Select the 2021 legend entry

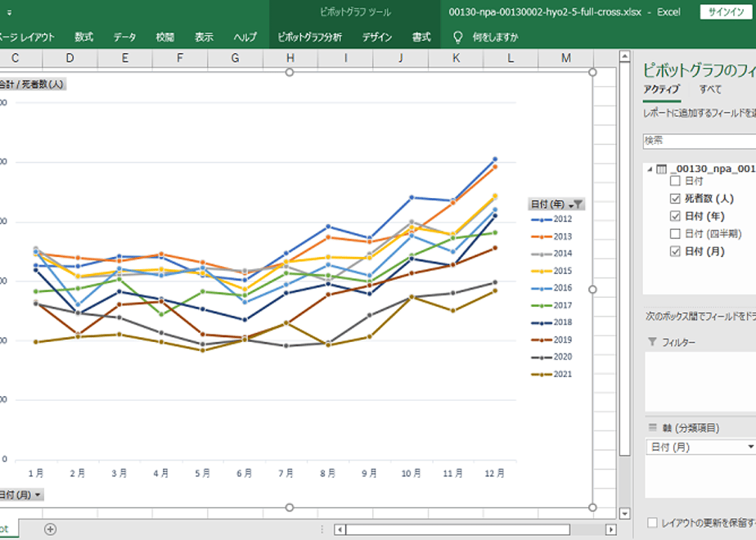pyautogui.click(x=551, y=375)
